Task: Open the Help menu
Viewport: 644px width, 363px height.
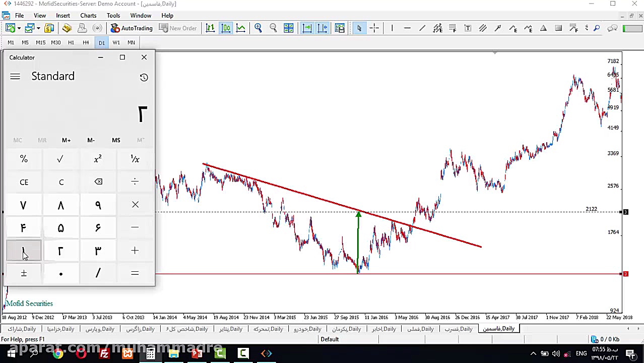Action: coord(167,16)
